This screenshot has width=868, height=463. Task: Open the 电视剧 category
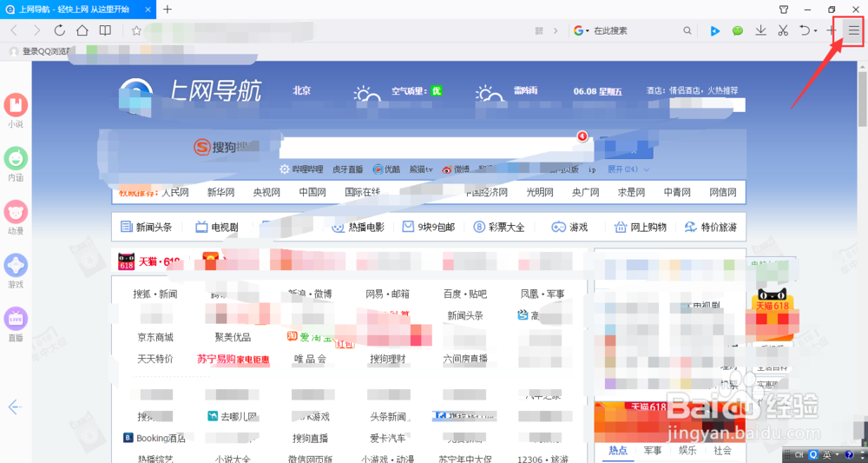coord(216,227)
